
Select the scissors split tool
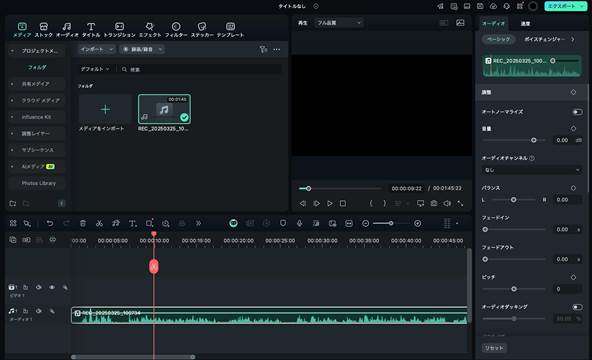[99, 223]
